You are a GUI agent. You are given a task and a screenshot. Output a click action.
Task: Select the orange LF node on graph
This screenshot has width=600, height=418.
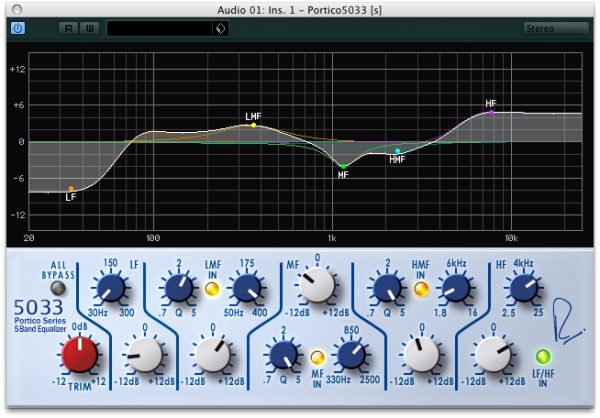pyautogui.click(x=71, y=188)
